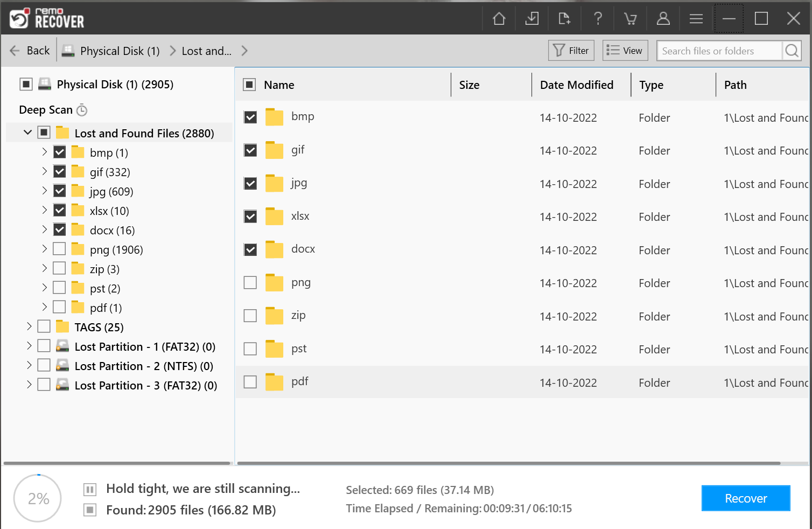Viewport: 812px width, 529px height.
Task: Sort by the Date Modified column header
Action: point(577,85)
